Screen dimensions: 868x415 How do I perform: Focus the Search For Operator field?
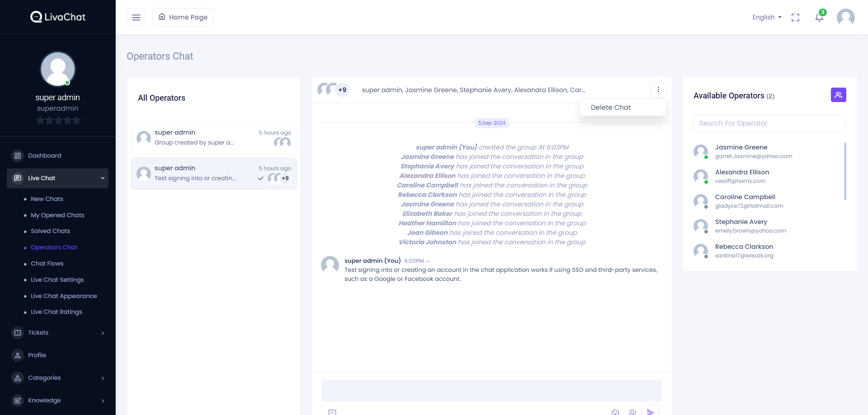tap(769, 123)
